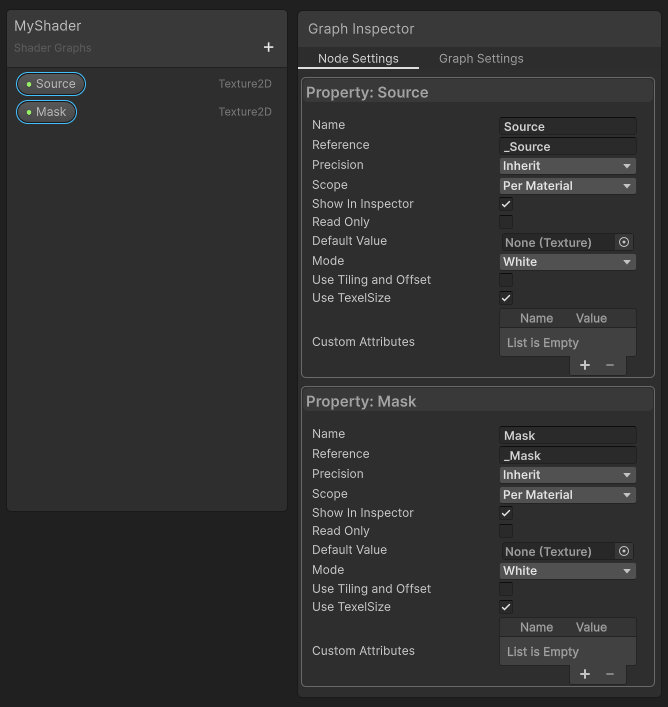Open Mode dropdown for Source property
The width and height of the screenshot is (668, 707).
coord(567,262)
